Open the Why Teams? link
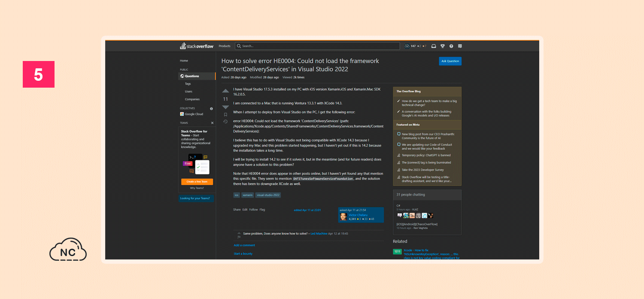Screen dimensions: 644x299 click(x=197, y=188)
